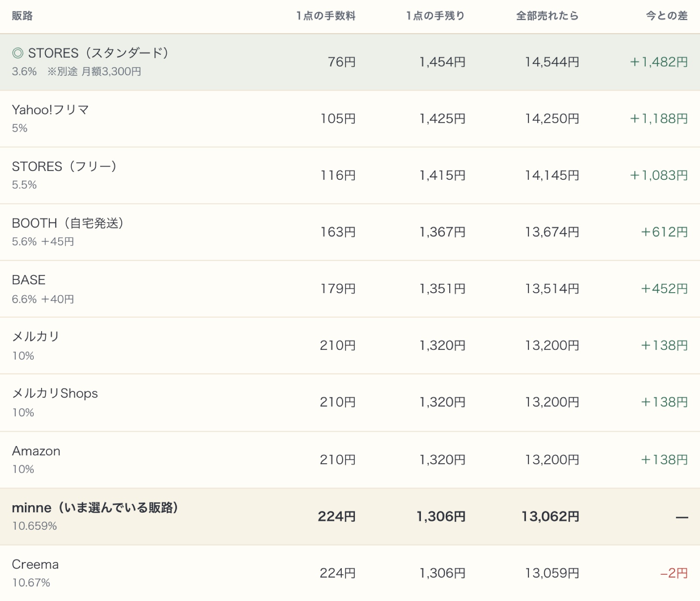Click the 14,145円 total cell

pos(552,175)
